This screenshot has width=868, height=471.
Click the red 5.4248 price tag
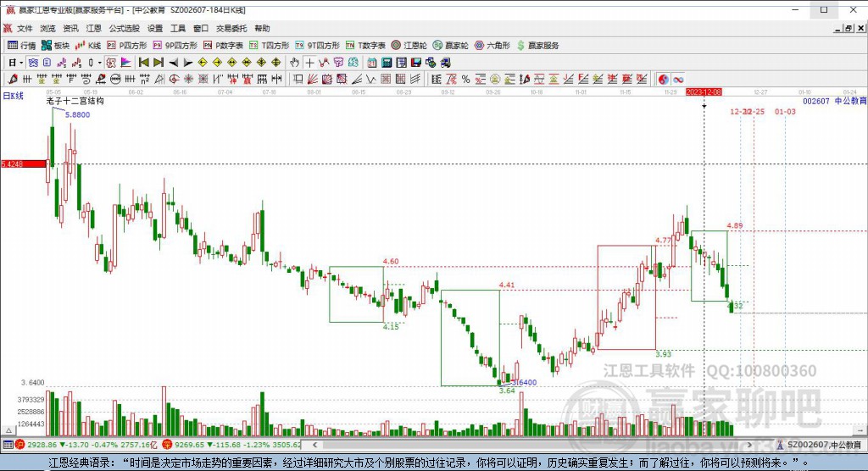click(x=23, y=163)
